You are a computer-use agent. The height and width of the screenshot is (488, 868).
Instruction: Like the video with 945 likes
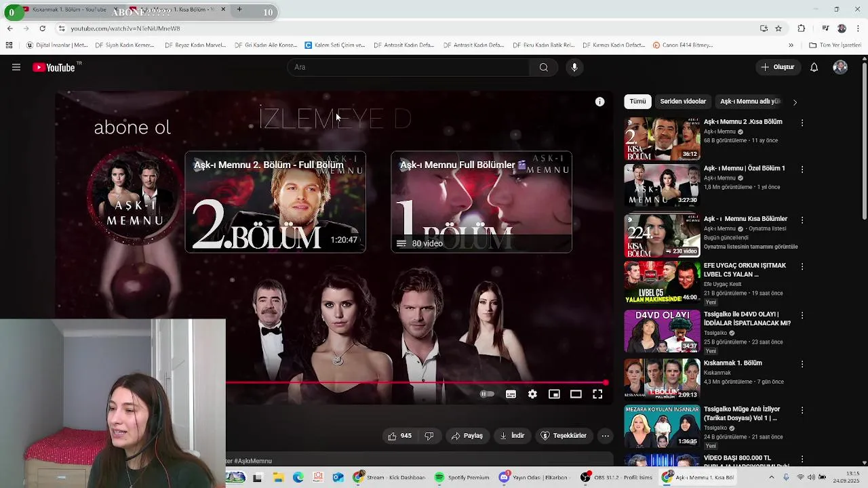click(x=399, y=436)
